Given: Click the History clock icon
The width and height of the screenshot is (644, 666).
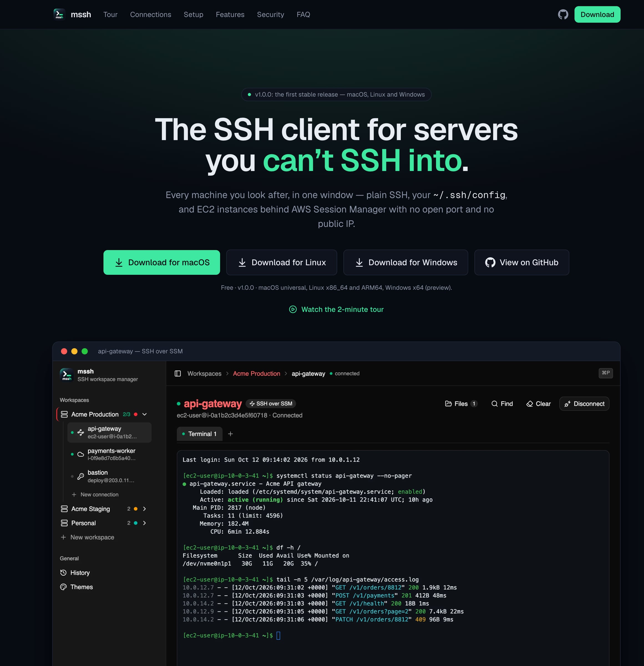Looking at the screenshot, I should click(x=63, y=572).
